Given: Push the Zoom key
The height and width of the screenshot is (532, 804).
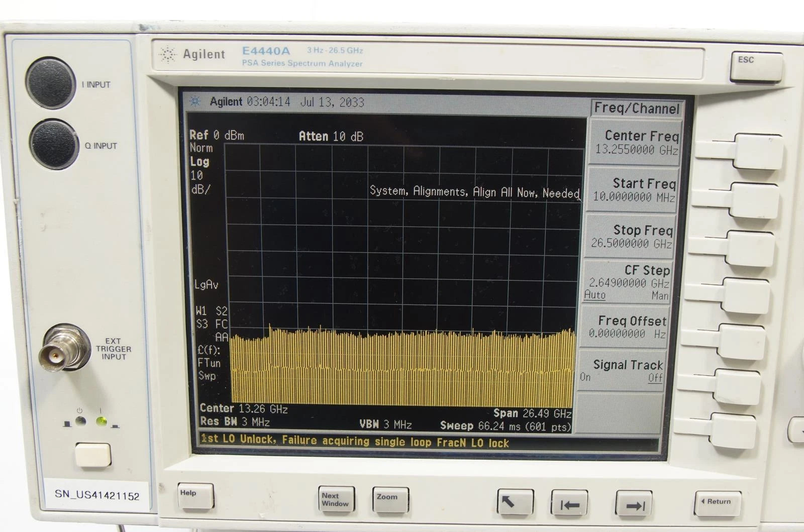Looking at the screenshot, I should 390,499.
